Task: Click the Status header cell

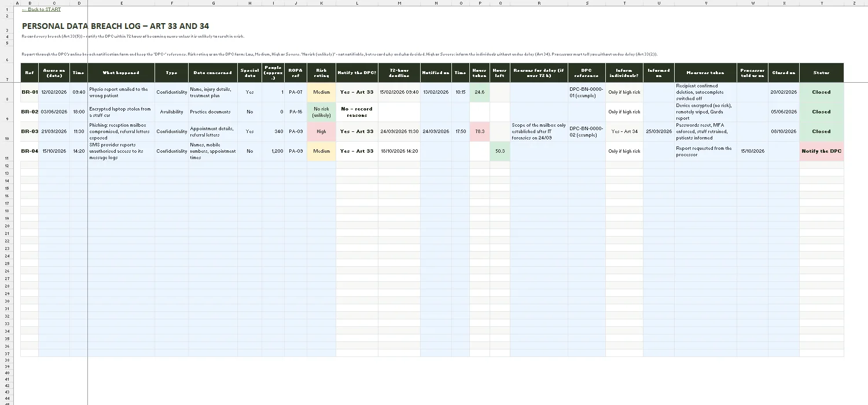Action: [821, 73]
